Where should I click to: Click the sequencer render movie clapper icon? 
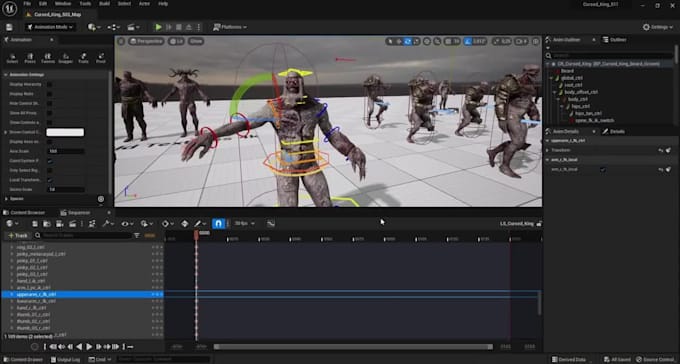coord(72,224)
